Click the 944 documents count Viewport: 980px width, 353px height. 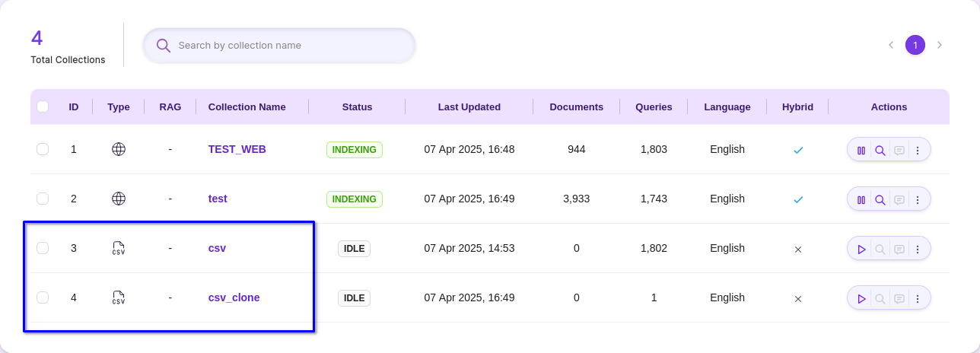click(577, 149)
